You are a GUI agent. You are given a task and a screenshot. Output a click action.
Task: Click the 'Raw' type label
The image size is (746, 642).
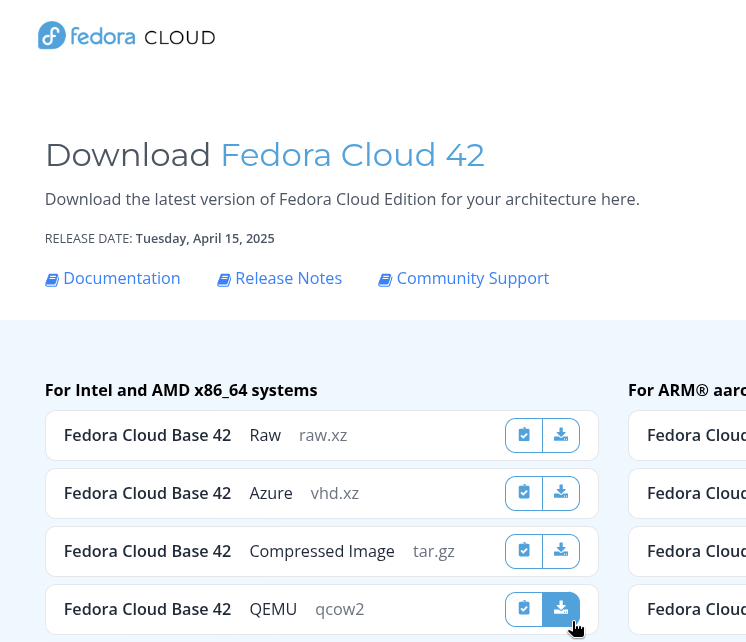(x=265, y=435)
